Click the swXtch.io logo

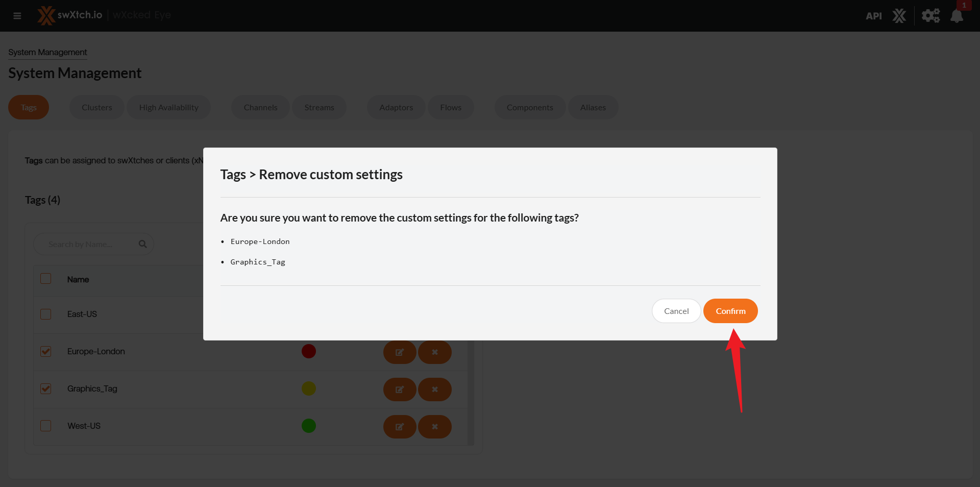70,15
